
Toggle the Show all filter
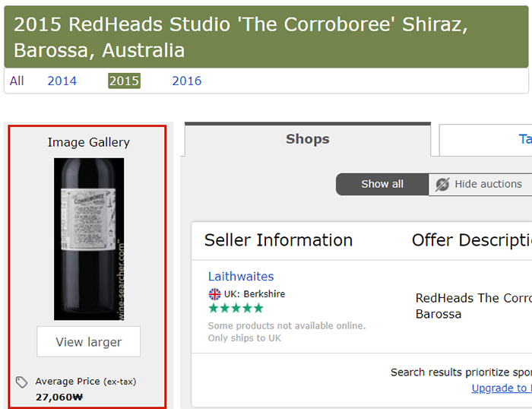tap(382, 184)
